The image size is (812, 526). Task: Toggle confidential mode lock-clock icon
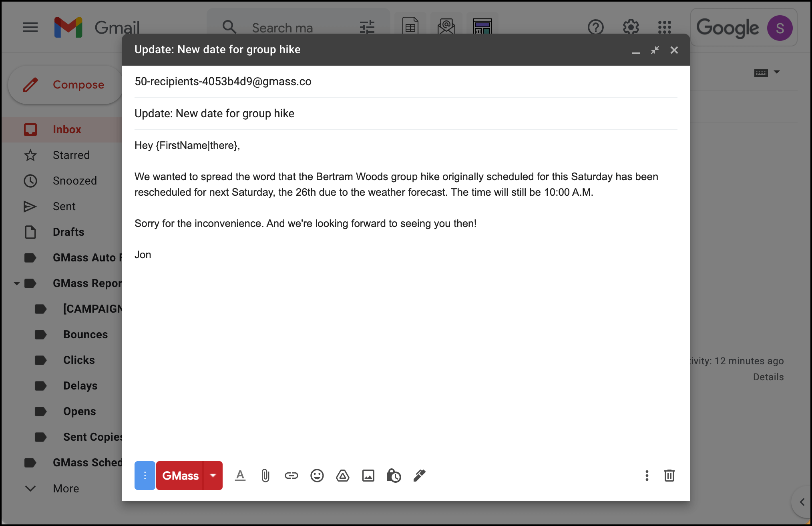(394, 476)
